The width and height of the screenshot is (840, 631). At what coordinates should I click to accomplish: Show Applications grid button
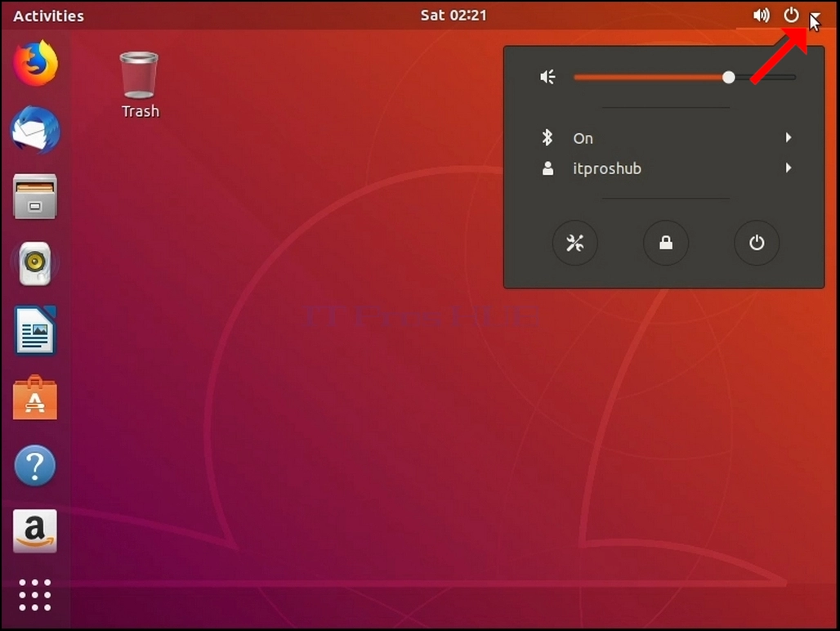point(35,595)
